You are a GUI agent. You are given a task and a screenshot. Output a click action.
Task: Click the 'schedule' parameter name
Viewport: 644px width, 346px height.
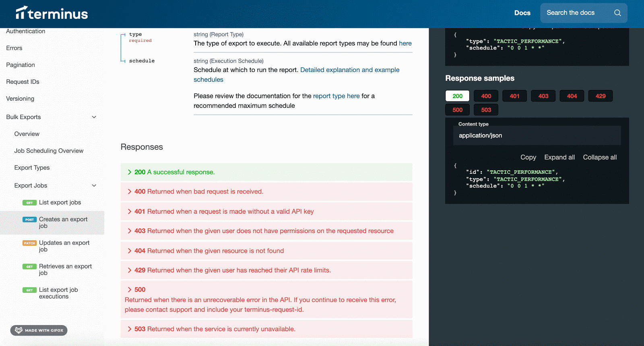(142, 61)
